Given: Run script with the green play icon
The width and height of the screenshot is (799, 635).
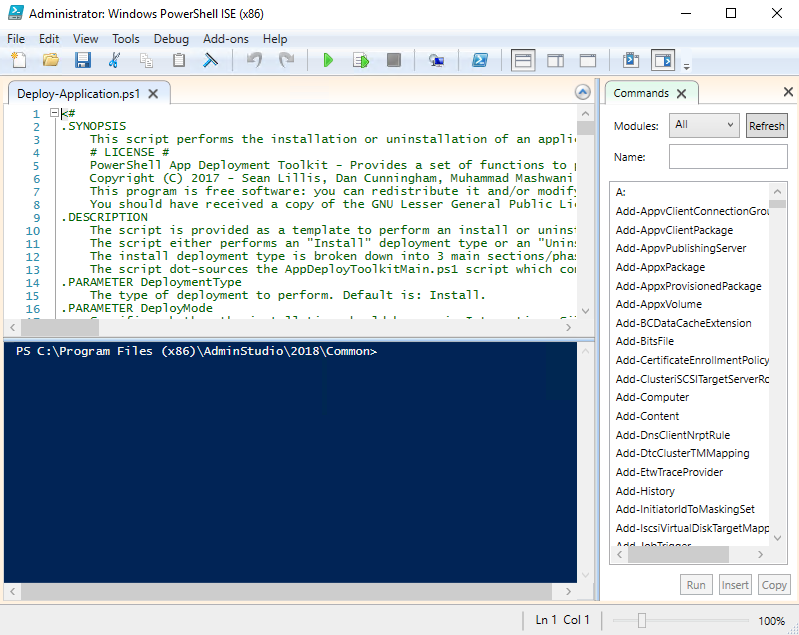Looking at the screenshot, I should coord(328,61).
